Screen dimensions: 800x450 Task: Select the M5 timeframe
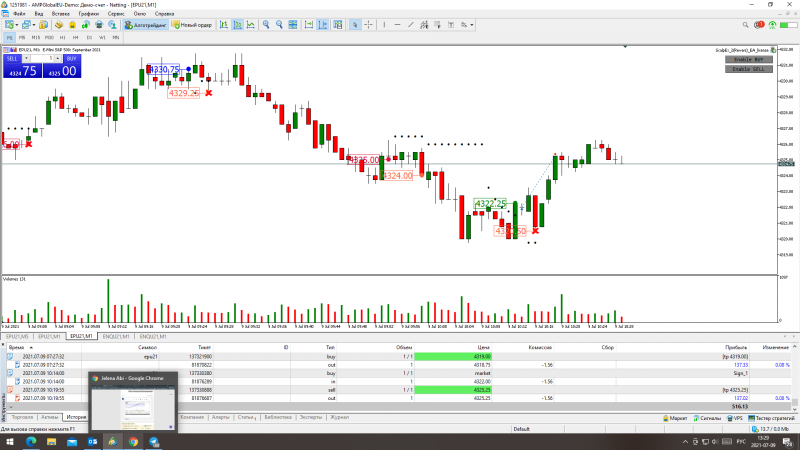point(22,37)
